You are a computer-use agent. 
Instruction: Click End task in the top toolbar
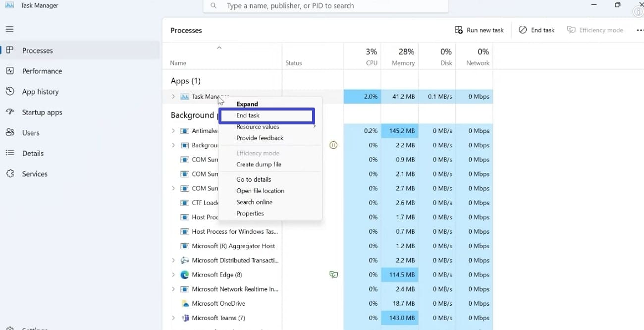(x=537, y=30)
